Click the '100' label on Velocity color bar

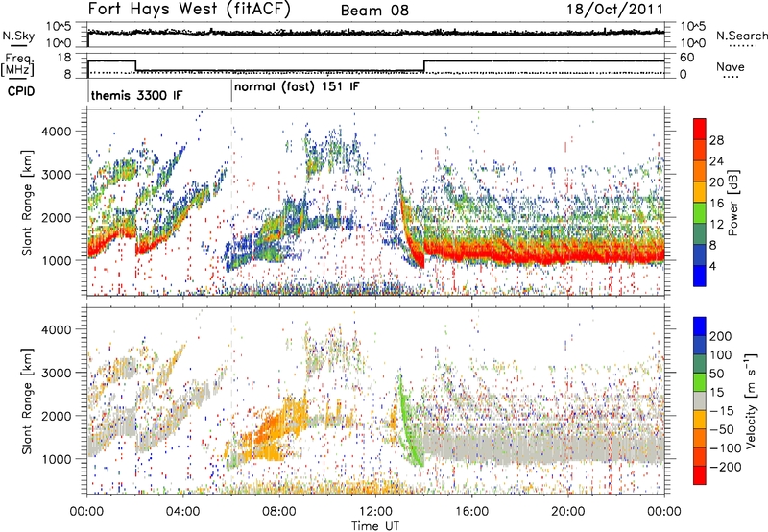pyautogui.click(x=721, y=355)
